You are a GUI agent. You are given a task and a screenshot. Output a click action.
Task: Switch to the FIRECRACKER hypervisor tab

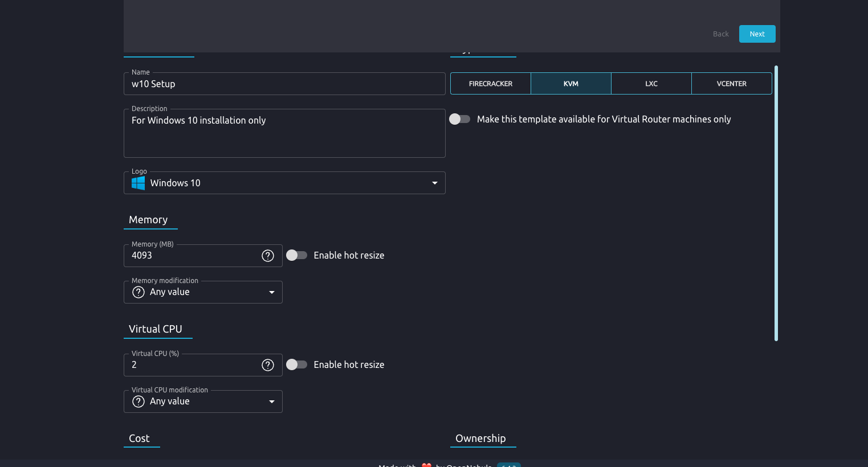pyautogui.click(x=490, y=83)
